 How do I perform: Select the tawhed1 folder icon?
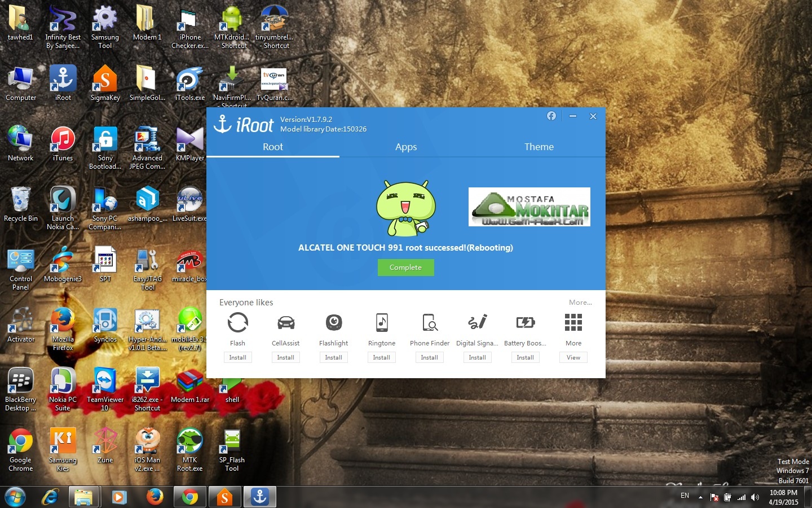[21, 23]
